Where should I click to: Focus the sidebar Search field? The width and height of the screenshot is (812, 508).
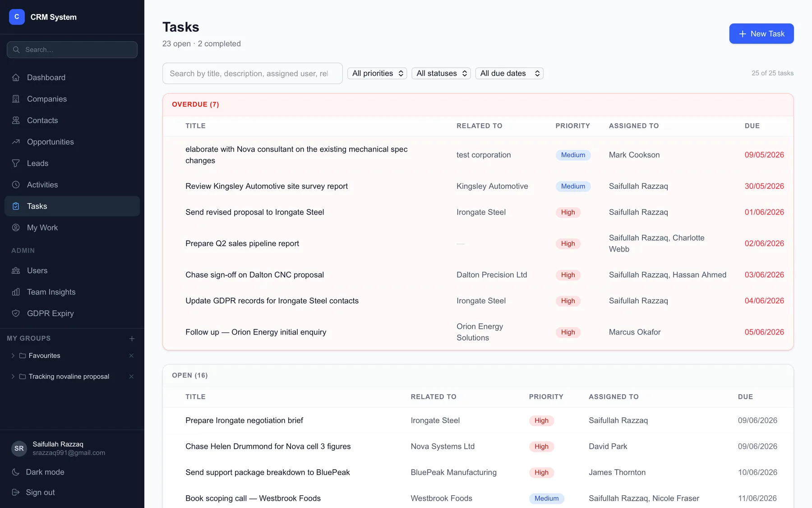(x=72, y=50)
